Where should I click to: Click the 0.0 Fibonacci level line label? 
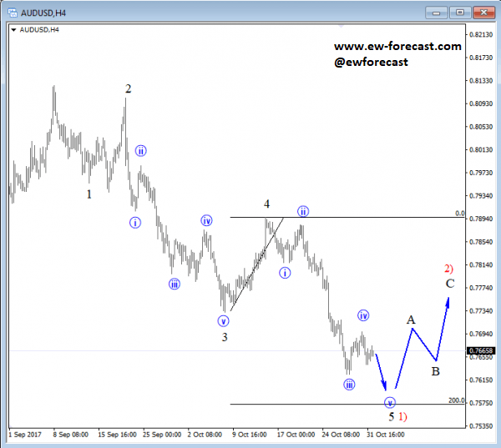[460, 214]
